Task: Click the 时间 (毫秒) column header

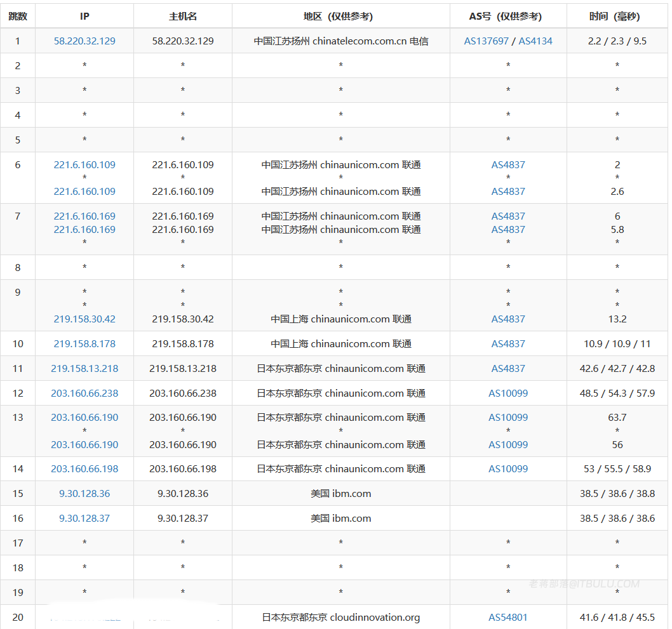Action: coord(615,17)
